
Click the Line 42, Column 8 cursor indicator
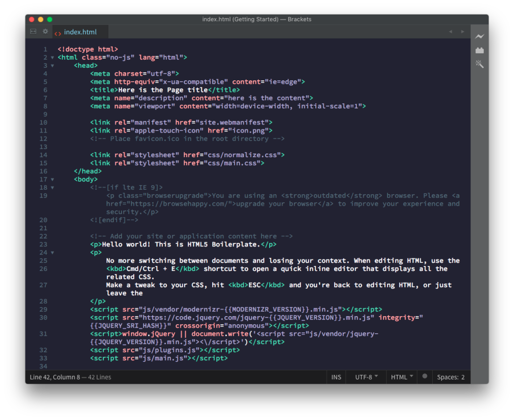(x=55, y=377)
